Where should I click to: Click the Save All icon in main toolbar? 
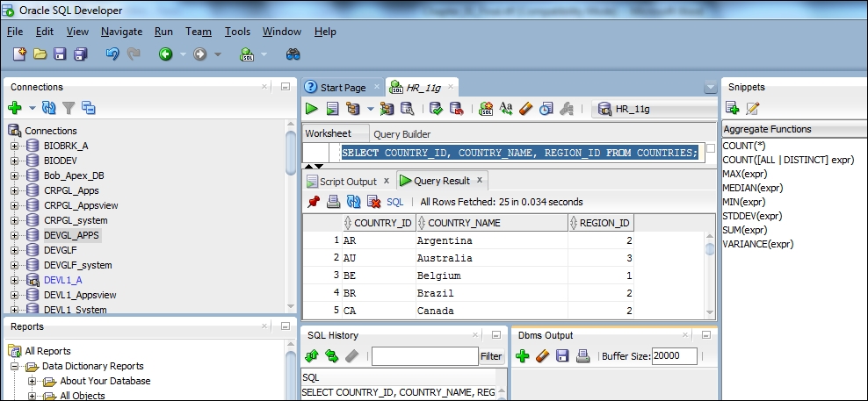tap(80, 54)
